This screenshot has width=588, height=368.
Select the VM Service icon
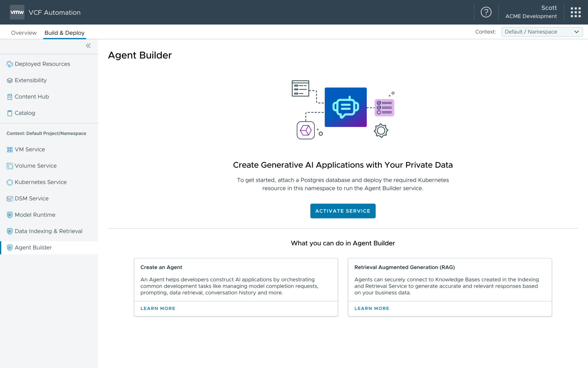(x=10, y=149)
